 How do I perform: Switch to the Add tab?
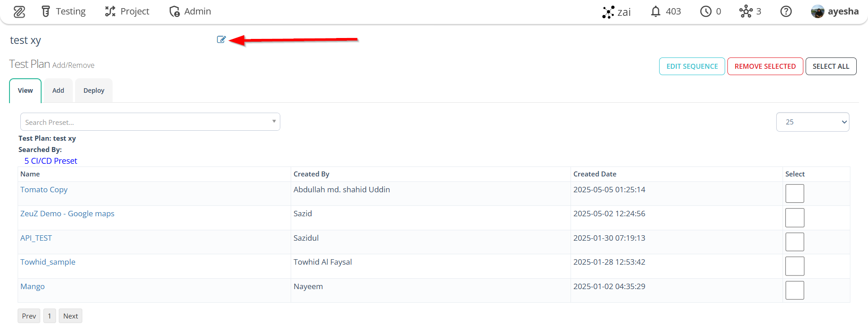pyautogui.click(x=58, y=90)
